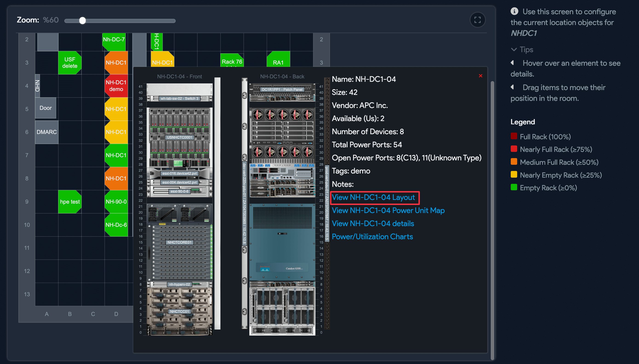Click the fullscreen expand icon above the floor map

[x=478, y=20]
